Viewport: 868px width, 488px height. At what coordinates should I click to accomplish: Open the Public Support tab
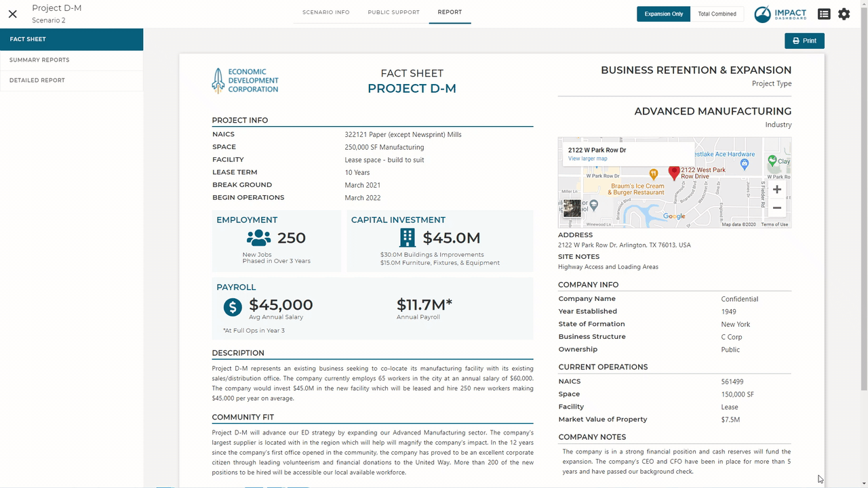click(393, 12)
